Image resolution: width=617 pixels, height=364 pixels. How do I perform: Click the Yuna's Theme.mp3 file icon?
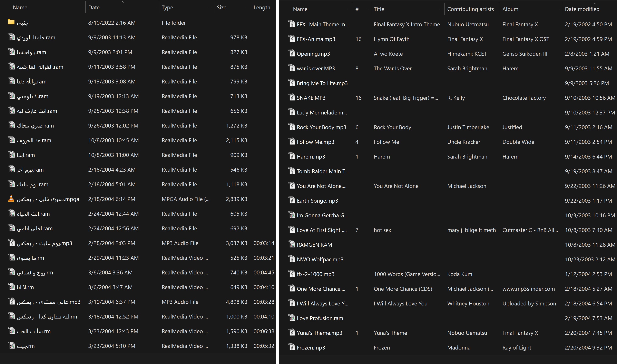[x=291, y=332]
